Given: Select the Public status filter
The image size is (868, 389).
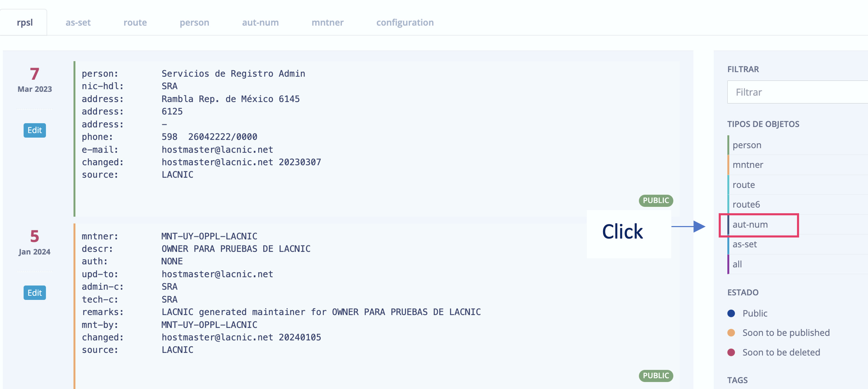Looking at the screenshot, I should (x=754, y=313).
